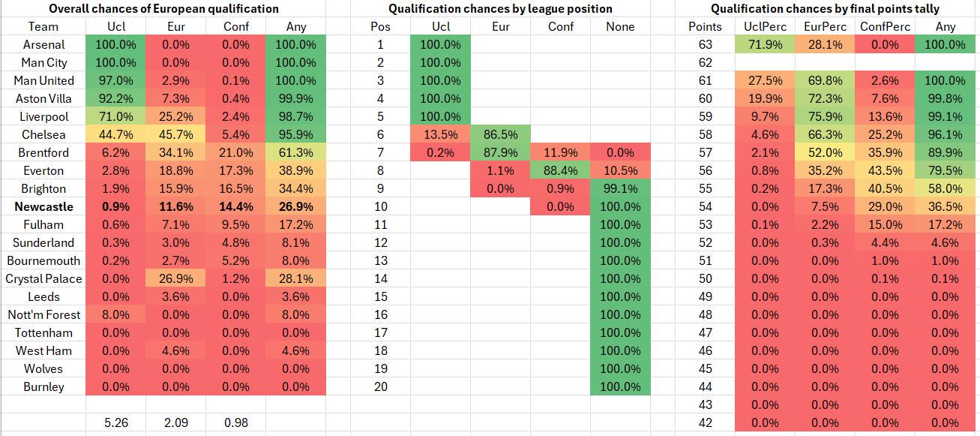This screenshot has width=980, height=436.
Task: Click the 0.98 Conf total cell
Action: click(236, 423)
